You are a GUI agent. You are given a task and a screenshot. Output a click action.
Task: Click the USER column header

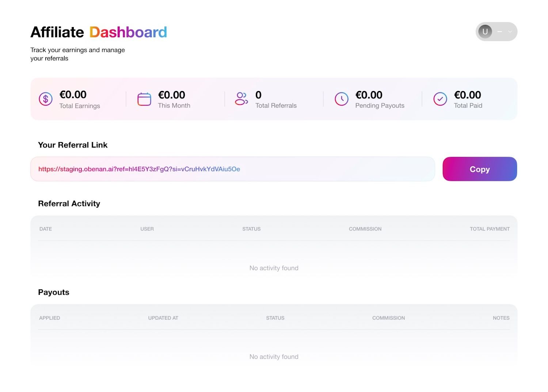[x=147, y=229]
